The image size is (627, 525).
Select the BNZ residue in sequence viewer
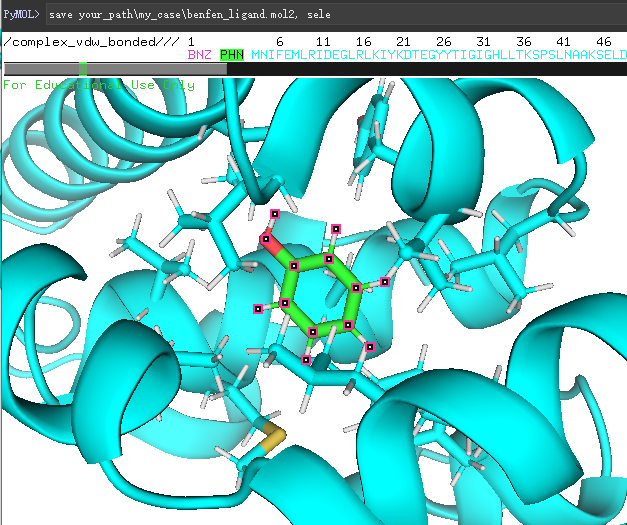(199, 55)
